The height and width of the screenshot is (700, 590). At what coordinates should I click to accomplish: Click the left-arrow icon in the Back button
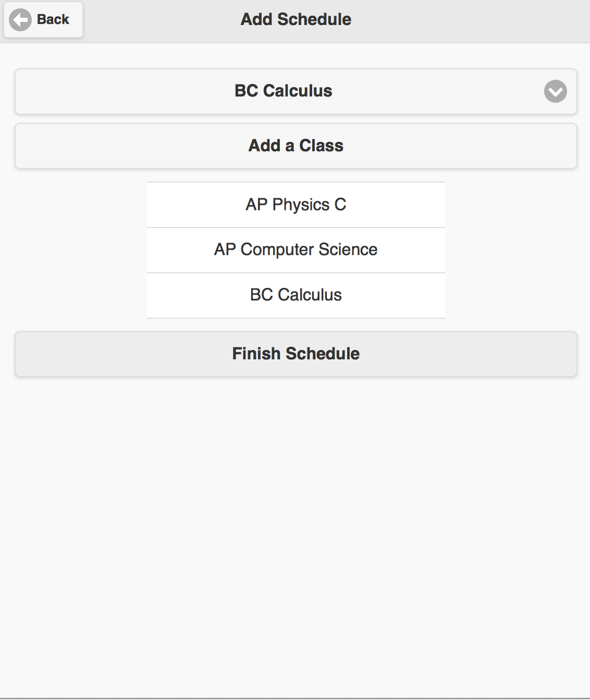click(20, 20)
